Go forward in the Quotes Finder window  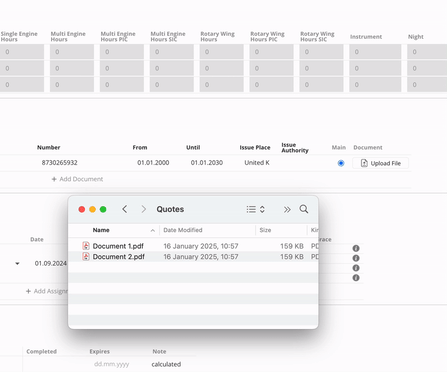tap(144, 209)
